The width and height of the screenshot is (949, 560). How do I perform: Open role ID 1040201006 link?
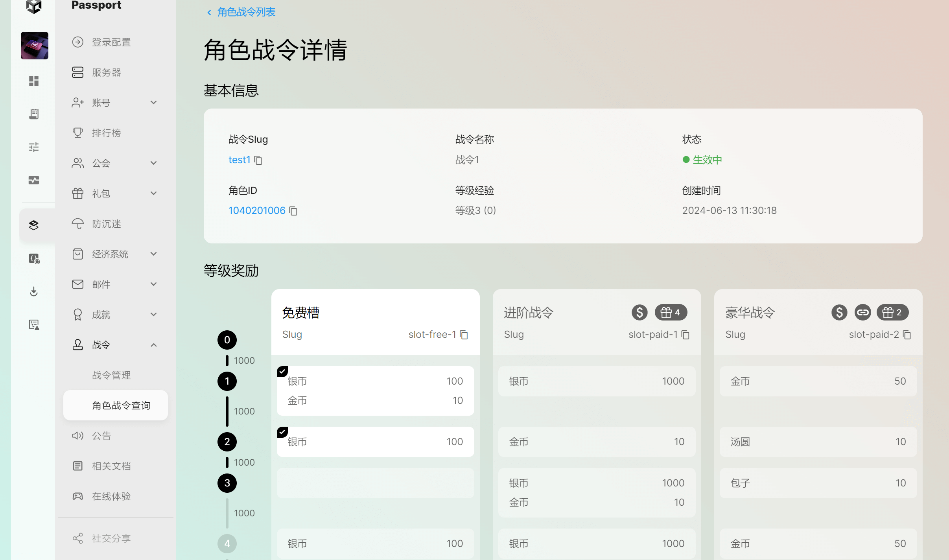pos(257,210)
